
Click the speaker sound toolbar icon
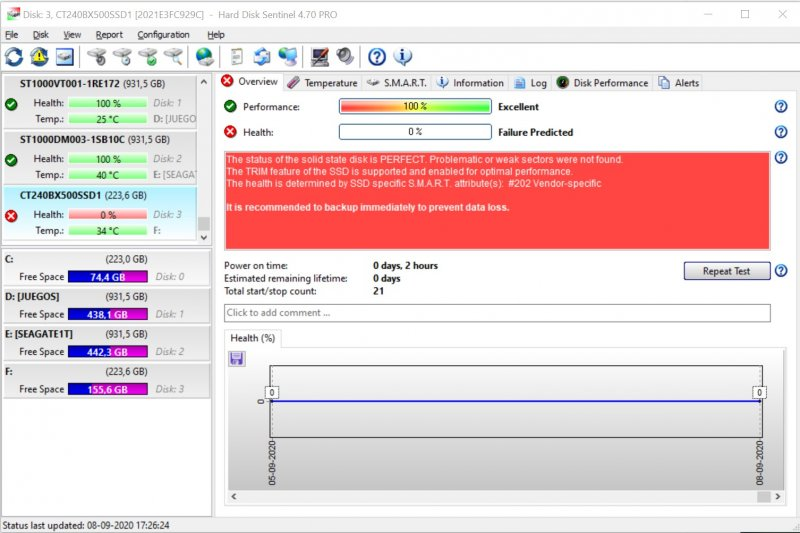[345, 56]
